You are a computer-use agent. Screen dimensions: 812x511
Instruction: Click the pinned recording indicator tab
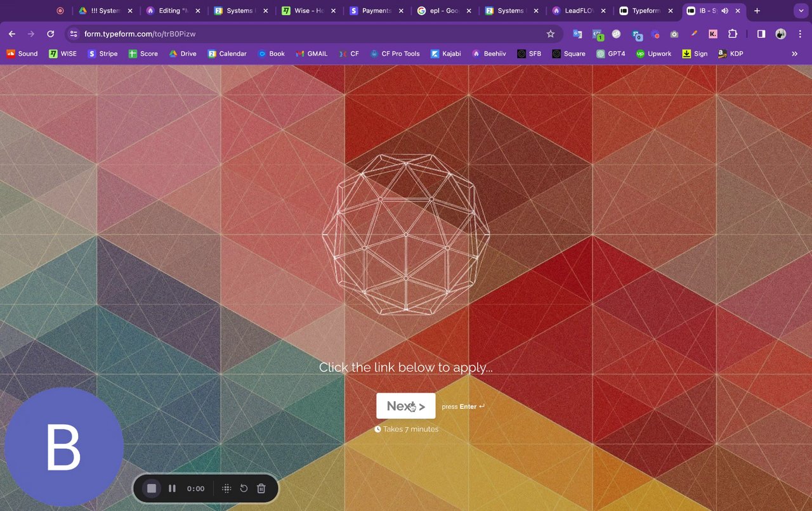coord(60,11)
